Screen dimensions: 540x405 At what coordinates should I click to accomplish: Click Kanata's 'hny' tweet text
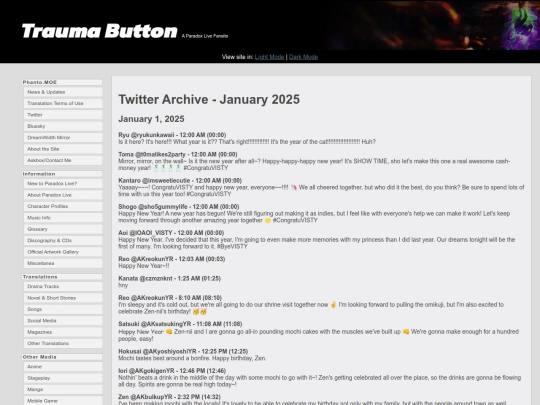tap(123, 285)
